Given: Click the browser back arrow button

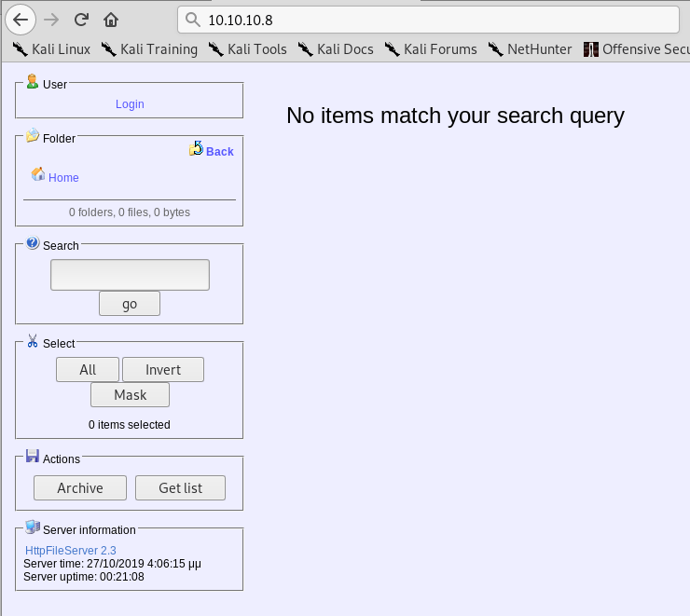Looking at the screenshot, I should tap(21, 19).
